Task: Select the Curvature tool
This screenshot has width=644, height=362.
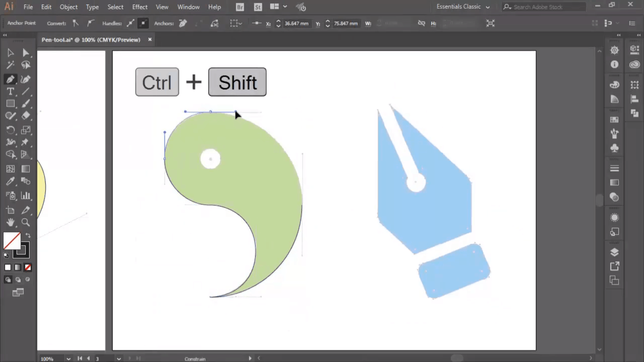Action: (x=26, y=79)
